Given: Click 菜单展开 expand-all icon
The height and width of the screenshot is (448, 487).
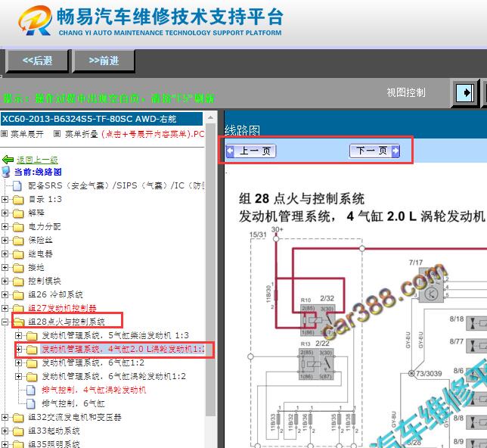Looking at the screenshot, I should (4, 134).
